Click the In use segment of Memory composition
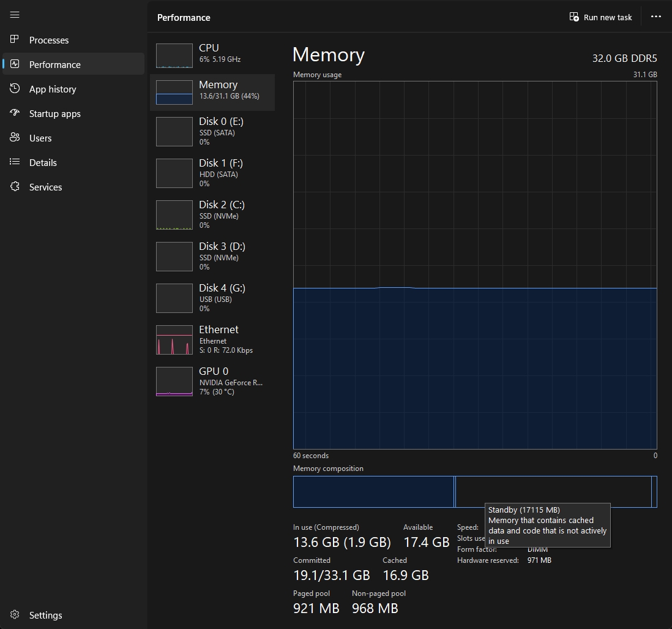 pyautogui.click(x=373, y=492)
